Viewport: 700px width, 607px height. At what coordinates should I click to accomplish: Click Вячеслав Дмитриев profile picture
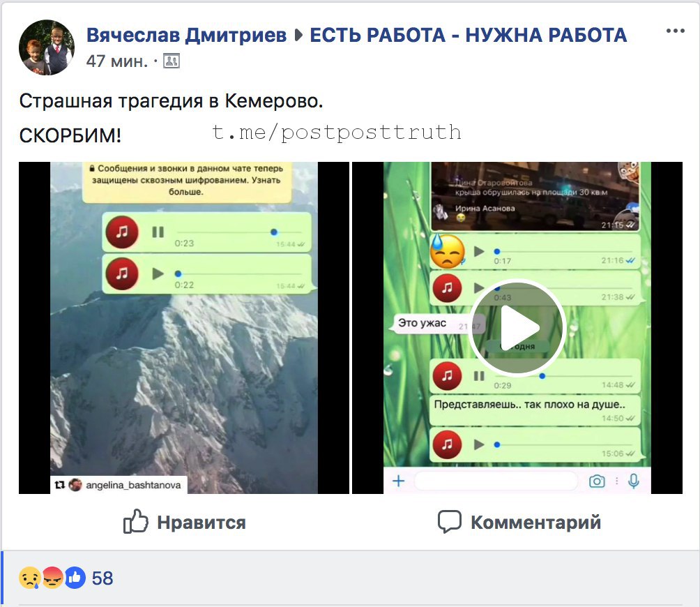pos(47,47)
